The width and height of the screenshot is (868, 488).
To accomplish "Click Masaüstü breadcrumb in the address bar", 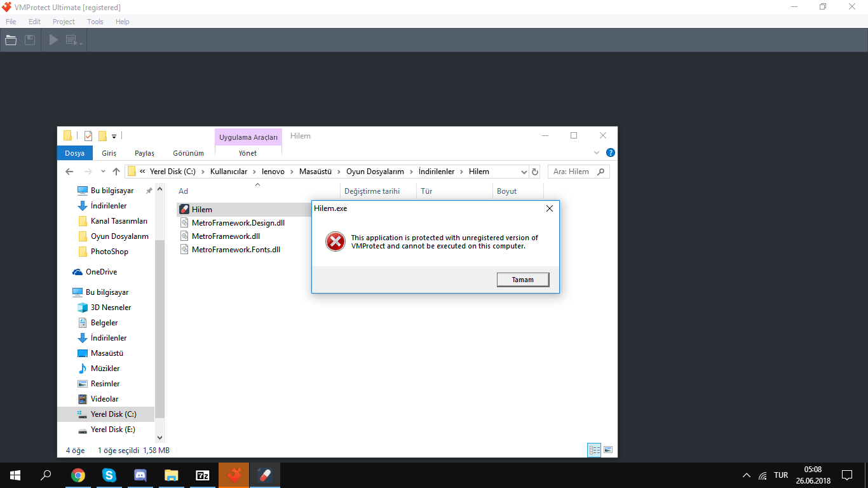I will coord(316,172).
